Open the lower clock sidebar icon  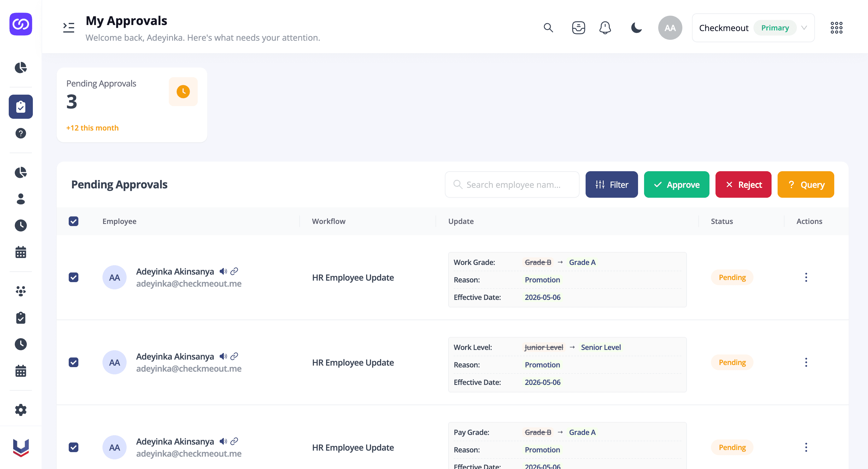20,344
